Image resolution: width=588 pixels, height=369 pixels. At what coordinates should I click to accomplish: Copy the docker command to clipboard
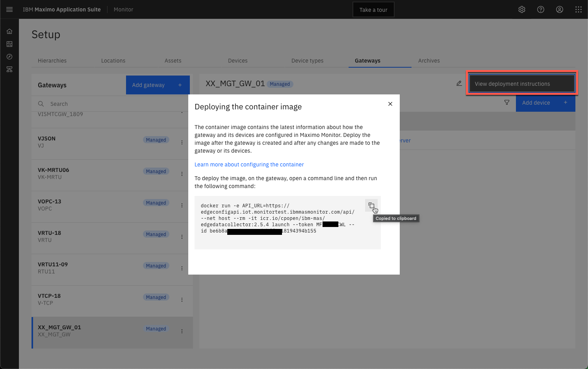371,205
